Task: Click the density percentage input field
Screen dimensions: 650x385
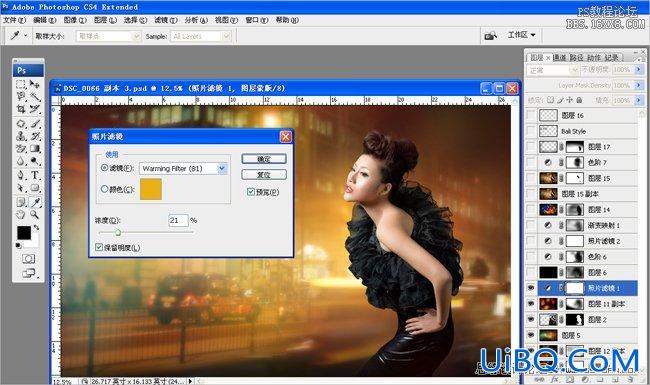Action: [178, 220]
